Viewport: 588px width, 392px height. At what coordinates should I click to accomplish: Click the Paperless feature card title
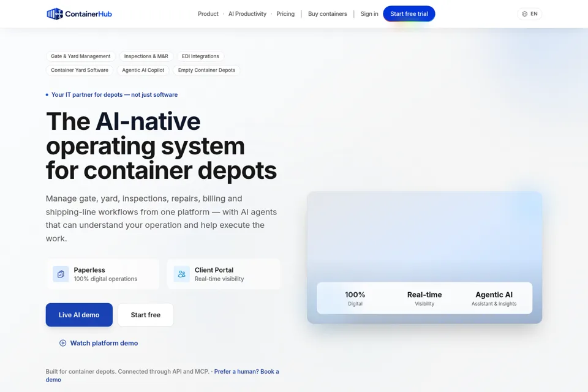point(89,269)
